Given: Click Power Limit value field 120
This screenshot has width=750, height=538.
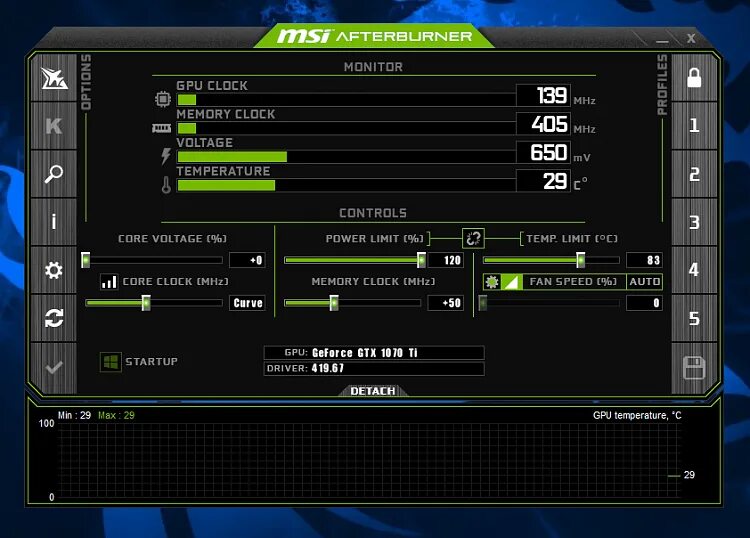Looking at the screenshot, I should [446, 260].
